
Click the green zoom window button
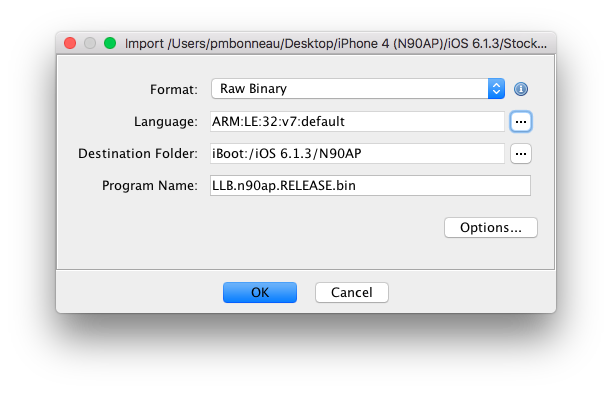110,43
